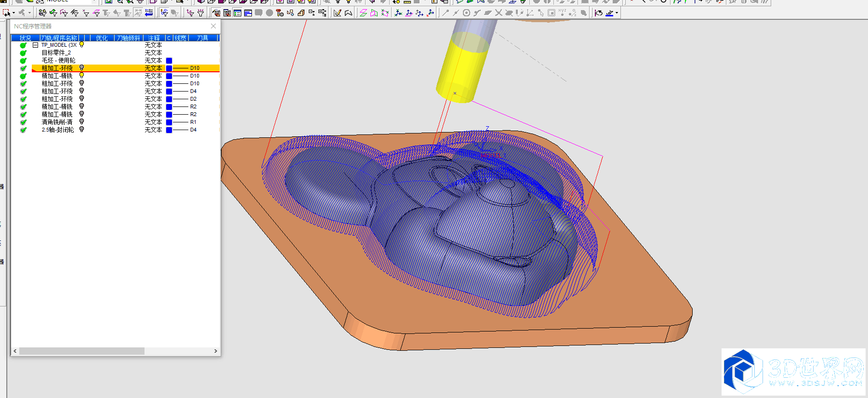Click the calculator-like machine toolbar icon
Viewport: 868px width, 398px height.
click(x=227, y=13)
